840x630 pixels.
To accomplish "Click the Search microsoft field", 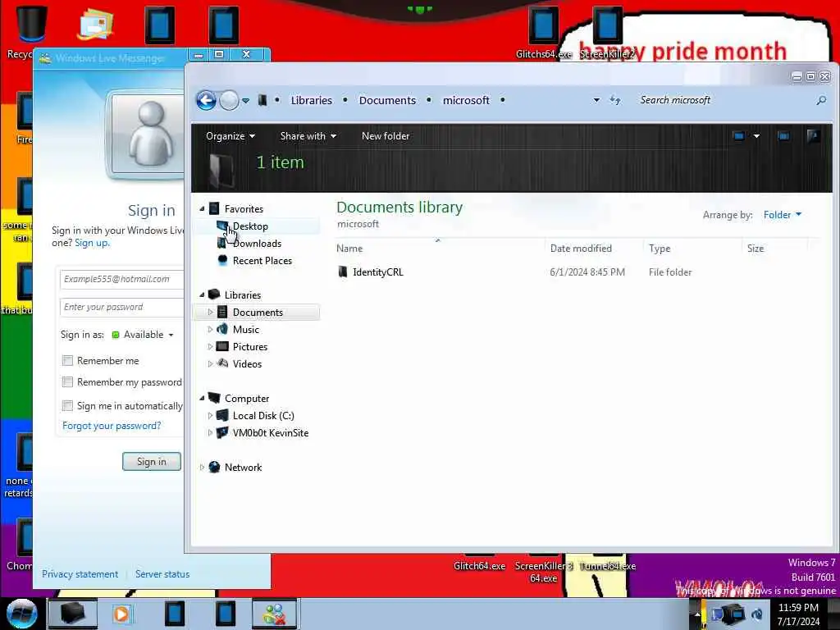I will pos(724,100).
